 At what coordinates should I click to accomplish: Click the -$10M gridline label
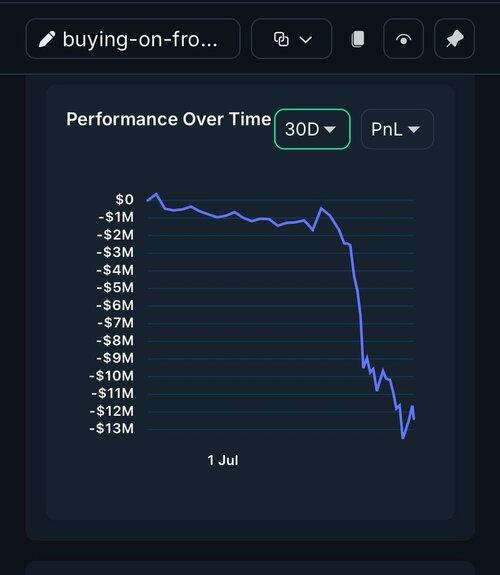(x=112, y=376)
